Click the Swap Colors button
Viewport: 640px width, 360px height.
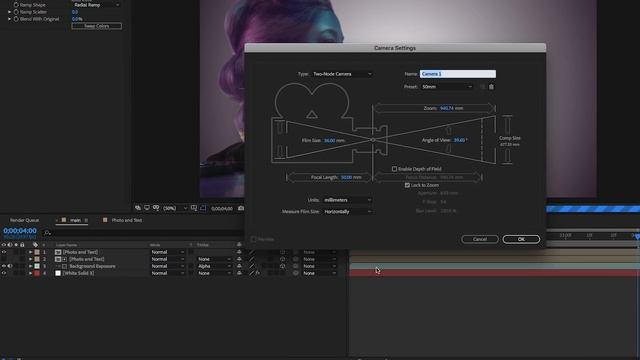96,26
